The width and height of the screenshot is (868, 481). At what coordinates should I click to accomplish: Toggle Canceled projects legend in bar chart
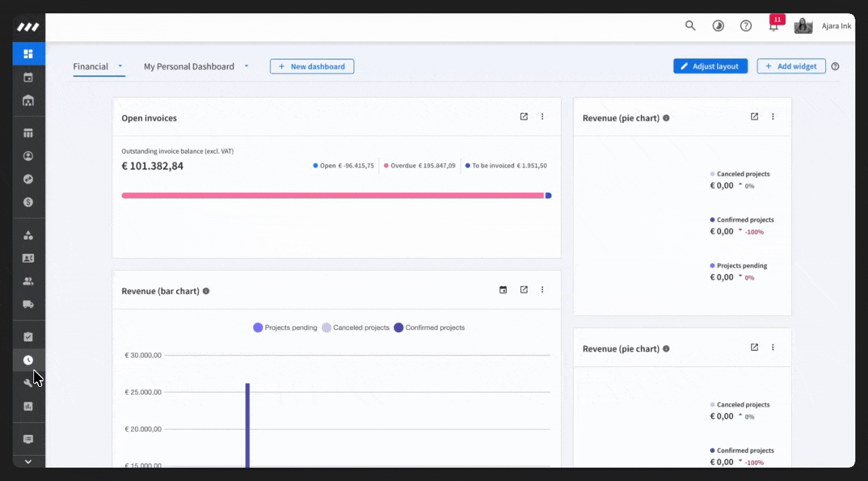click(x=356, y=327)
